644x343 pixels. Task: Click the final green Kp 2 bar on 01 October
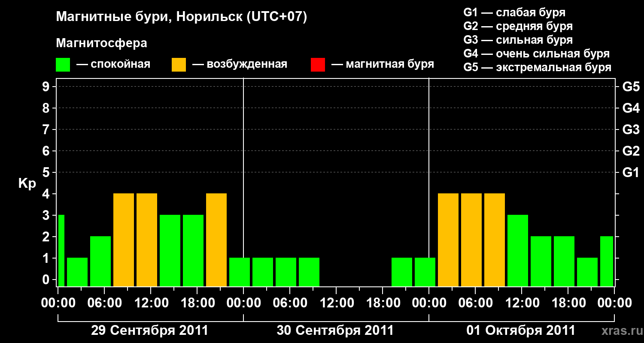click(607, 261)
